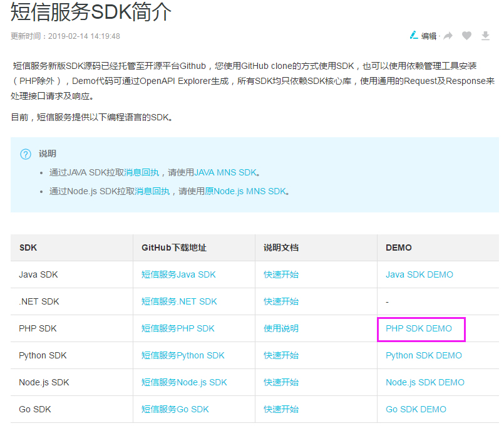Favorite the page with heart icon
This screenshot has height=438, width=504.
(466, 36)
